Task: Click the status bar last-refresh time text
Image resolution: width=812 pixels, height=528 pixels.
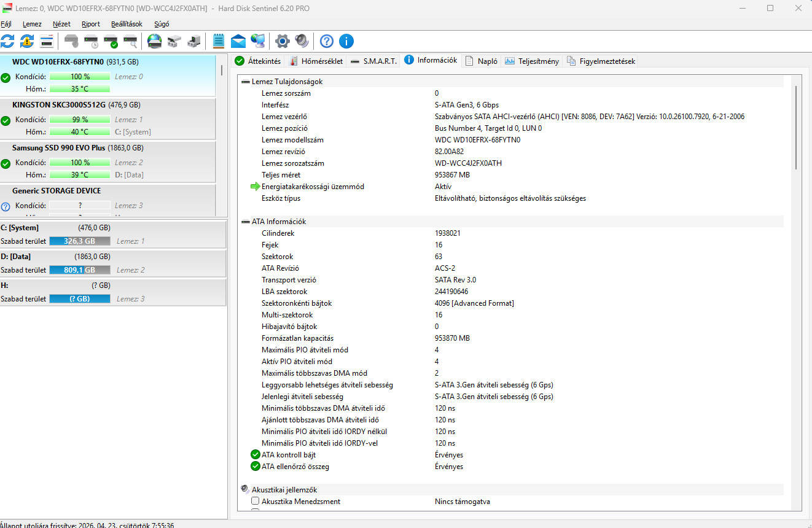Action: [x=87, y=525]
